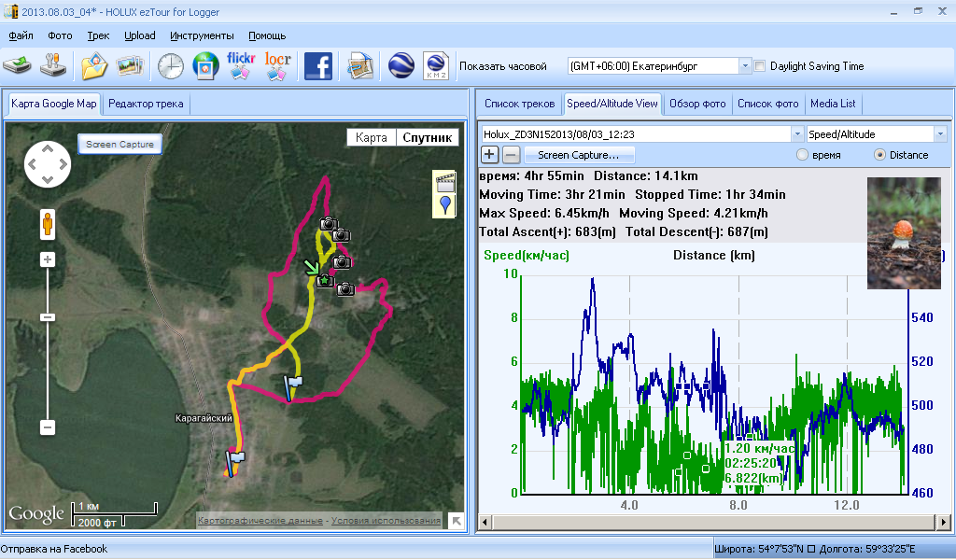
Task: Click chart scrollbar left arrow
Action: click(485, 523)
